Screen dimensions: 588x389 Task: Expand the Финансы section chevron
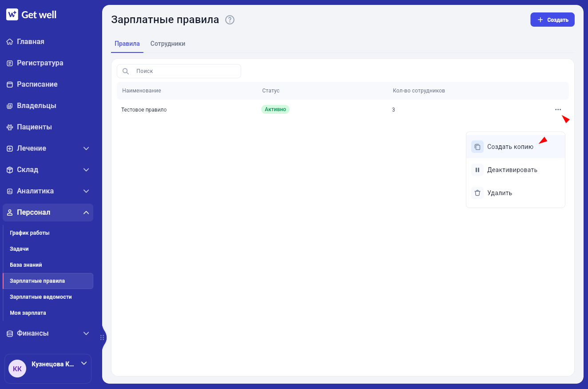click(x=86, y=333)
